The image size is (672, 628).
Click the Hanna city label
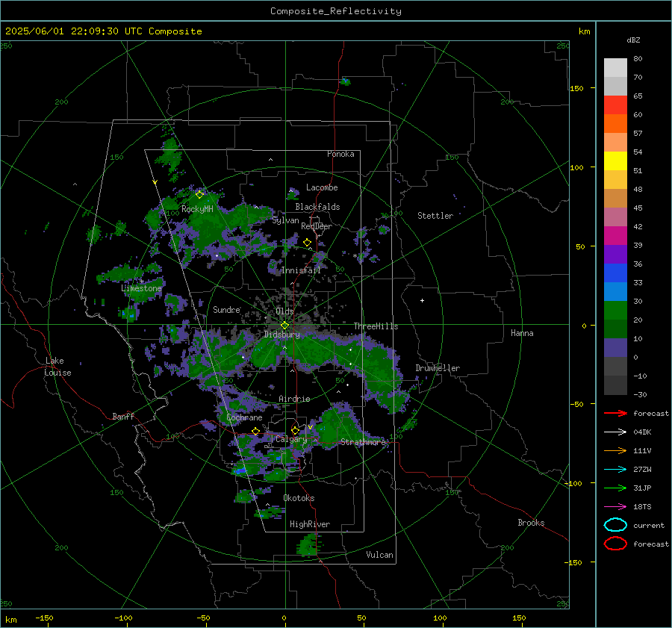pos(522,333)
